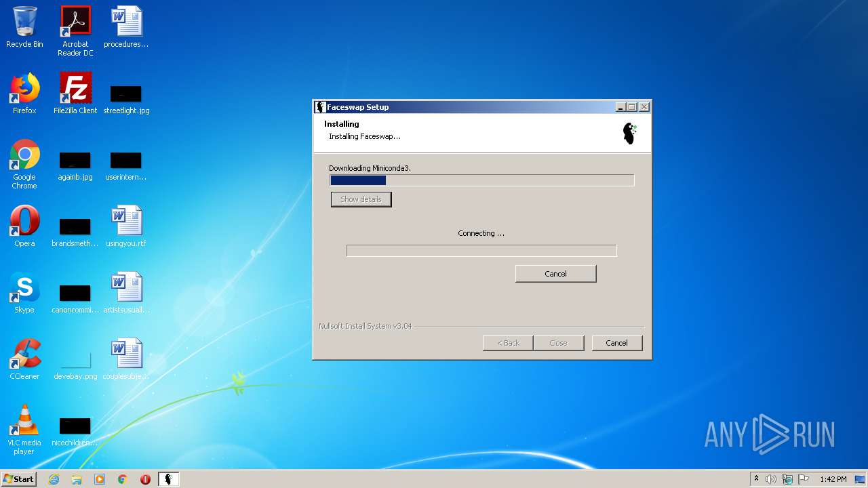Cancel the Miniconda3 download connection
868x488 pixels.
pyautogui.click(x=555, y=274)
